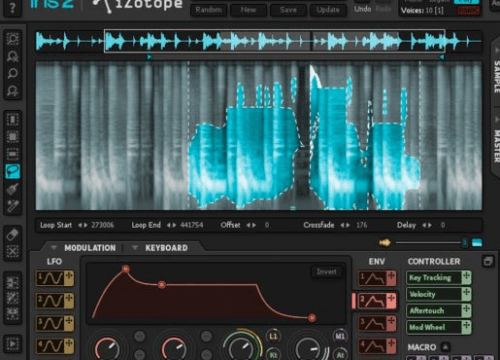Click the Mod Wheel drag-assign handle

tap(466, 327)
